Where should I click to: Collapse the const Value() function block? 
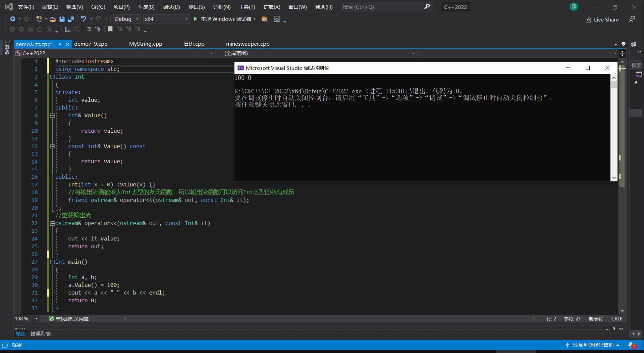(52, 146)
